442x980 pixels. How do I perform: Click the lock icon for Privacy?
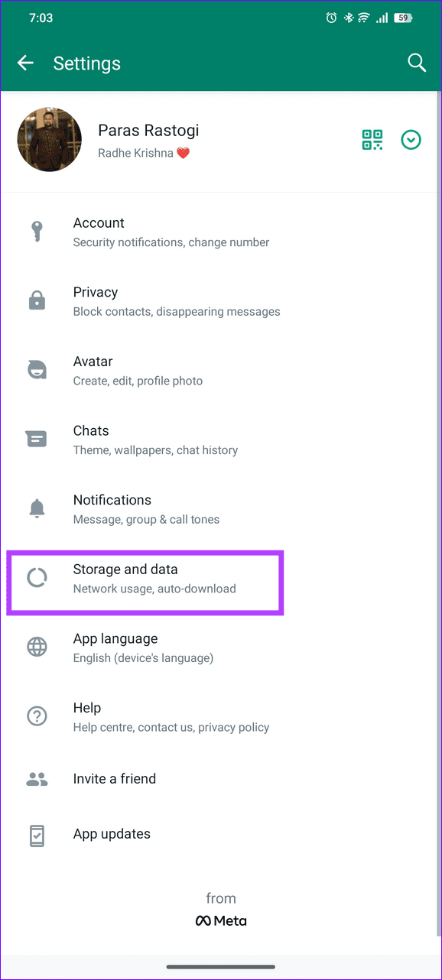pos(37,300)
